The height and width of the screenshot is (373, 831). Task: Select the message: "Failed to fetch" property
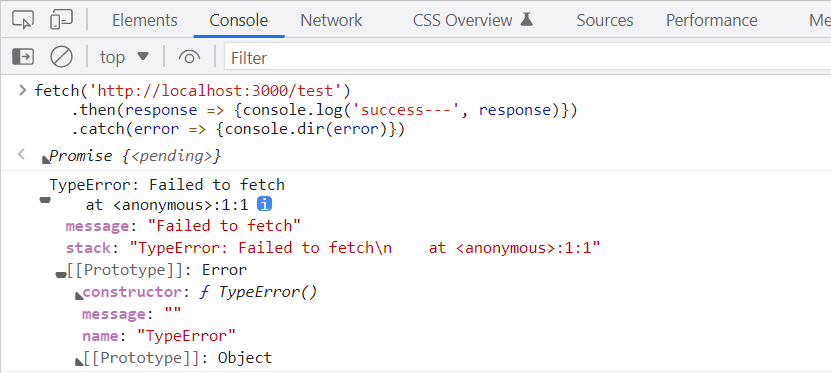pos(183,226)
